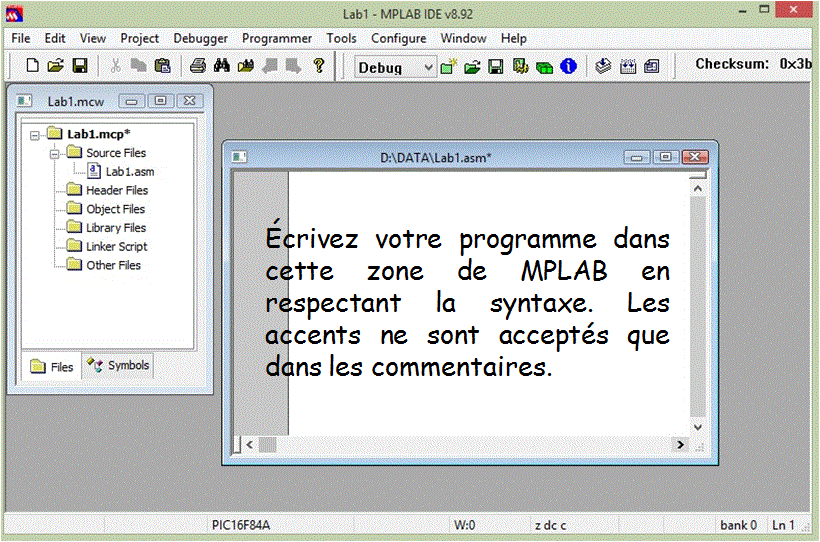Create a new project toolbar icon
Image resolution: width=820 pixels, height=542 pixels.
click(x=448, y=66)
